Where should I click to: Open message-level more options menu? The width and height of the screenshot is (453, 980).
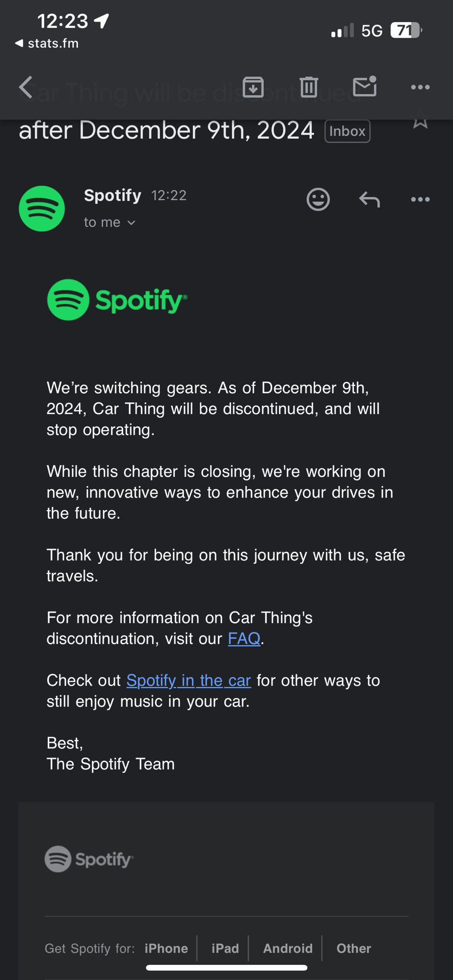(x=420, y=199)
